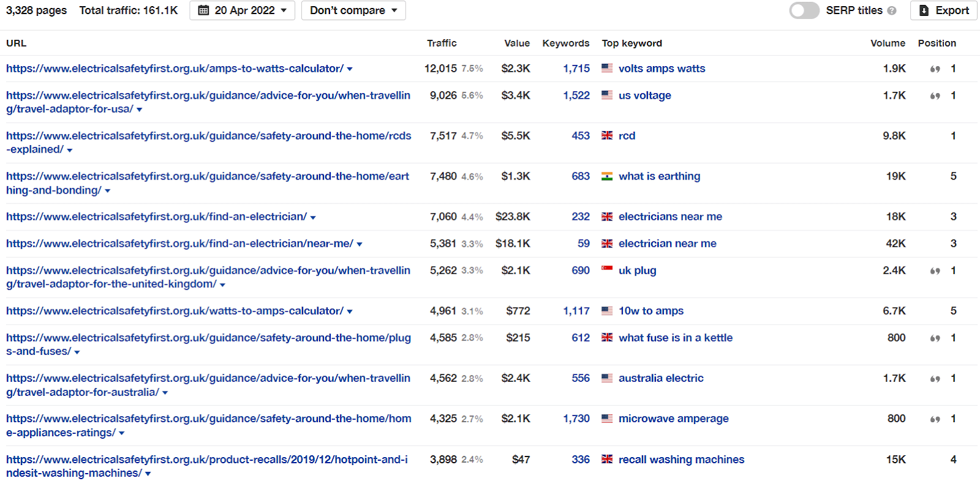Click the Export button
The height and width of the screenshot is (481, 980).
pyautogui.click(x=944, y=10)
